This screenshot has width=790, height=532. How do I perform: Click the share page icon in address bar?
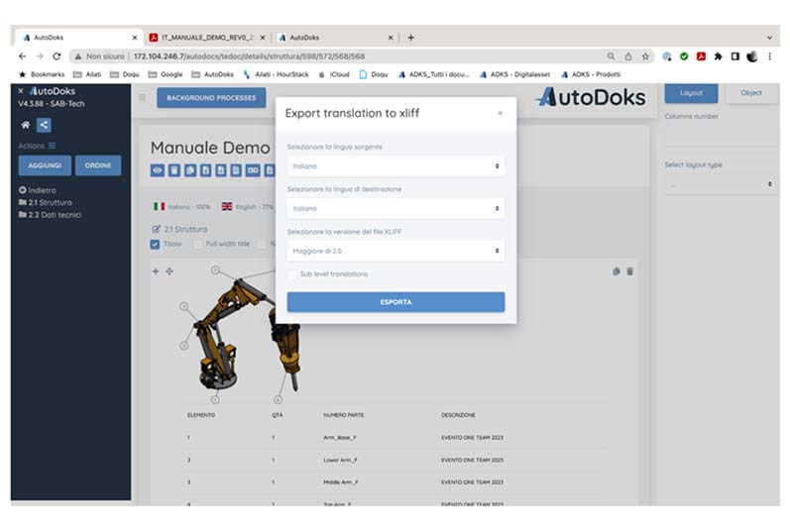click(x=628, y=56)
